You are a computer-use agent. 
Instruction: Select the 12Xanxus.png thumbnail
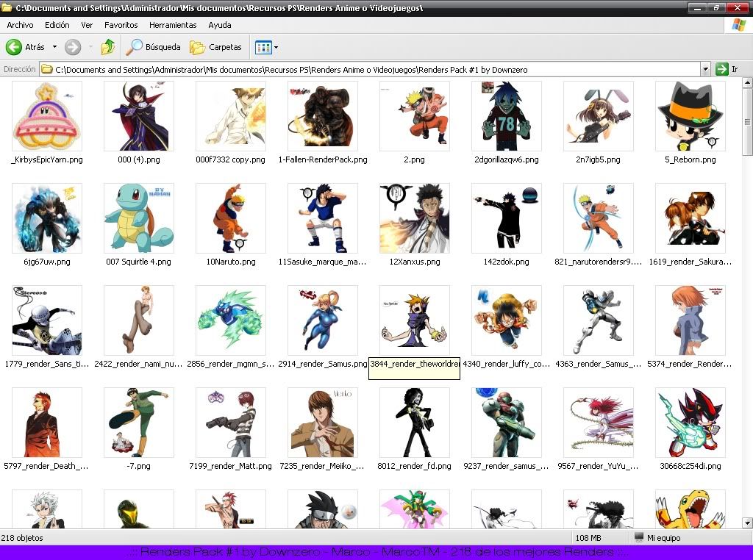415,218
